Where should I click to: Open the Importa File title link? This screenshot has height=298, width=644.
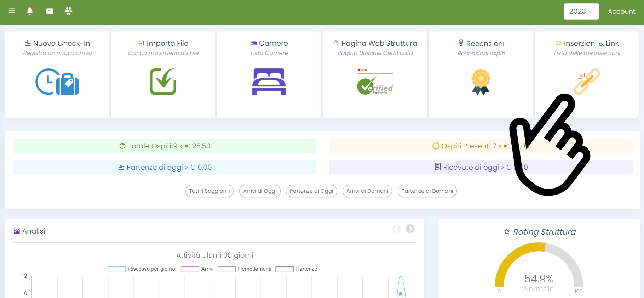[163, 43]
